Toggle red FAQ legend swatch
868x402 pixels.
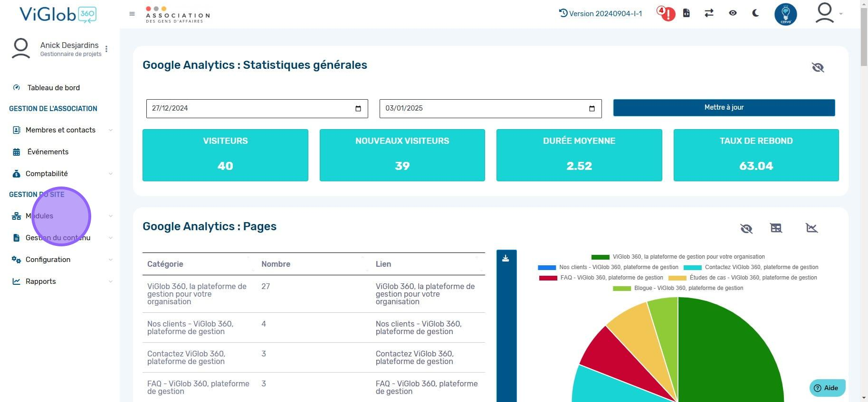[548, 278]
